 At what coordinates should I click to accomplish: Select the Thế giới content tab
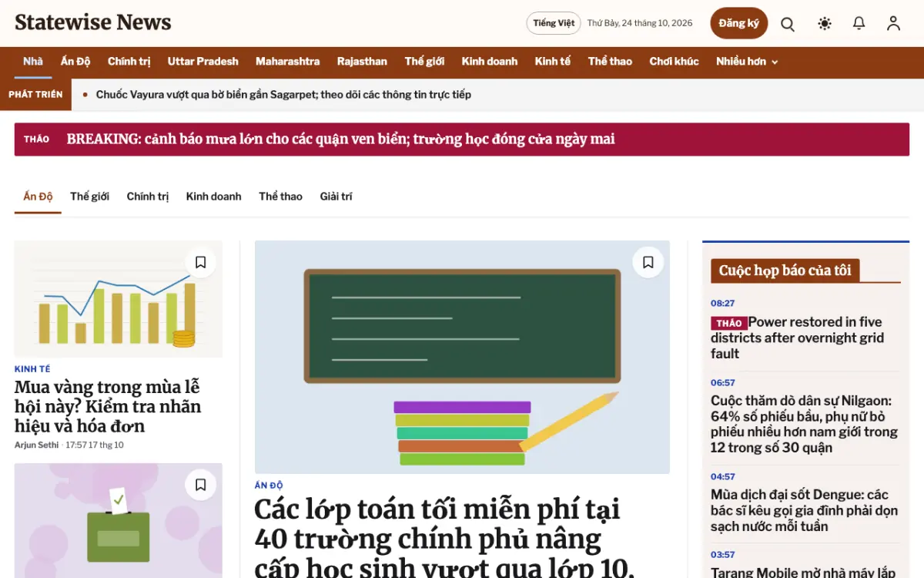pos(89,197)
